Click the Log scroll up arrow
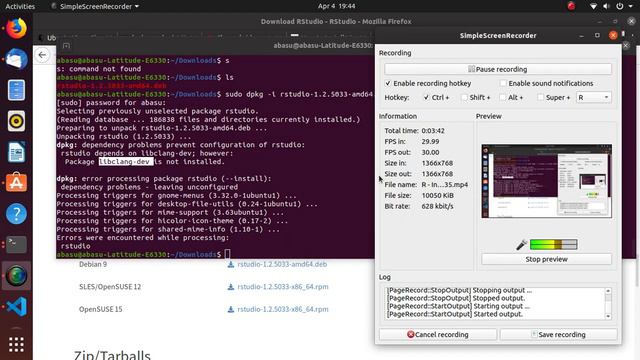Screen dimensions: 640x360 point(608,291)
